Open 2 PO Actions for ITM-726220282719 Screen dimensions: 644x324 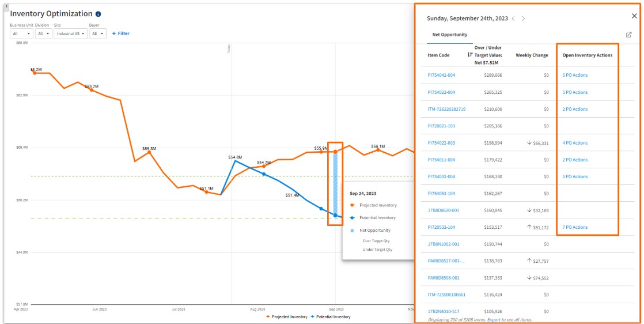[575, 110]
